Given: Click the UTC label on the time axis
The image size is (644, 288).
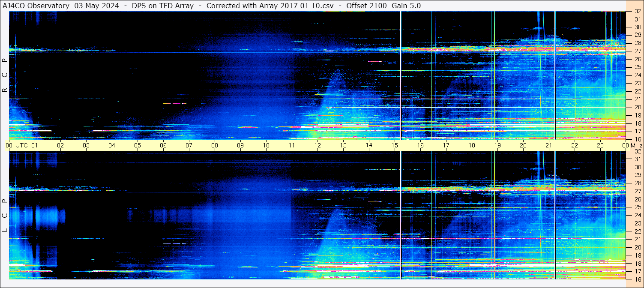Looking at the screenshot, I should [21, 145].
